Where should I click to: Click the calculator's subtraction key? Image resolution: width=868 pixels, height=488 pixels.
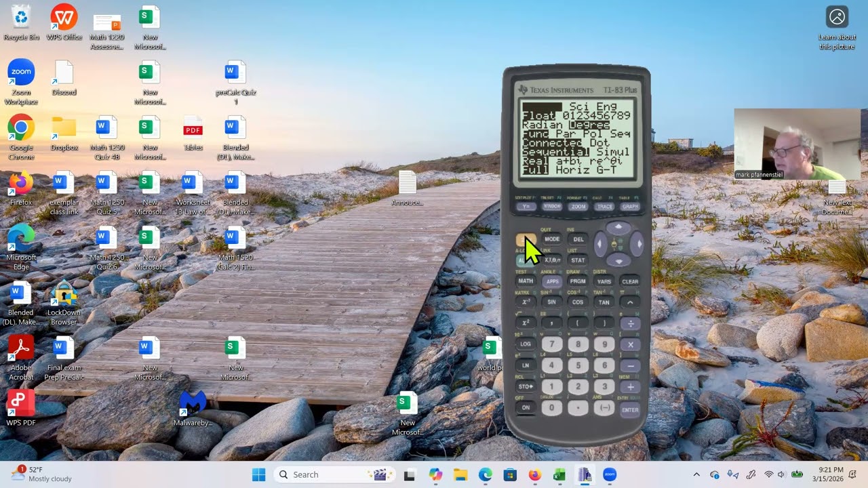click(x=630, y=366)
